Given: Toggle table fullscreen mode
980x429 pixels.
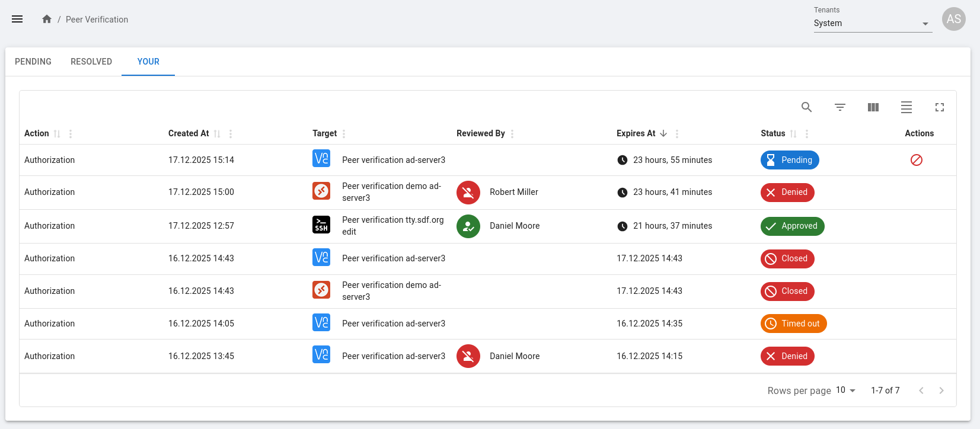Looking at the screenshot, I should tap(939, 107).
